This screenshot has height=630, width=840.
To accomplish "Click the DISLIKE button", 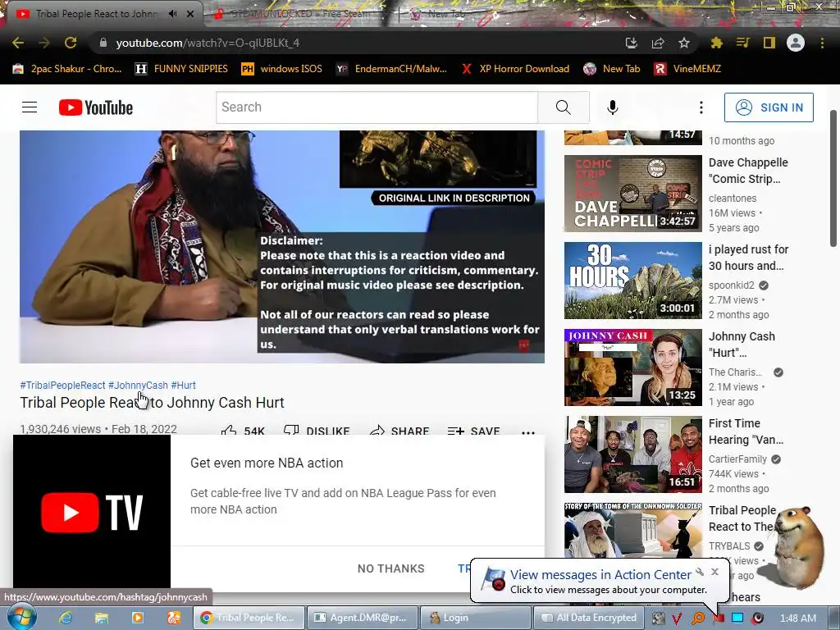I will click(317, 430).
